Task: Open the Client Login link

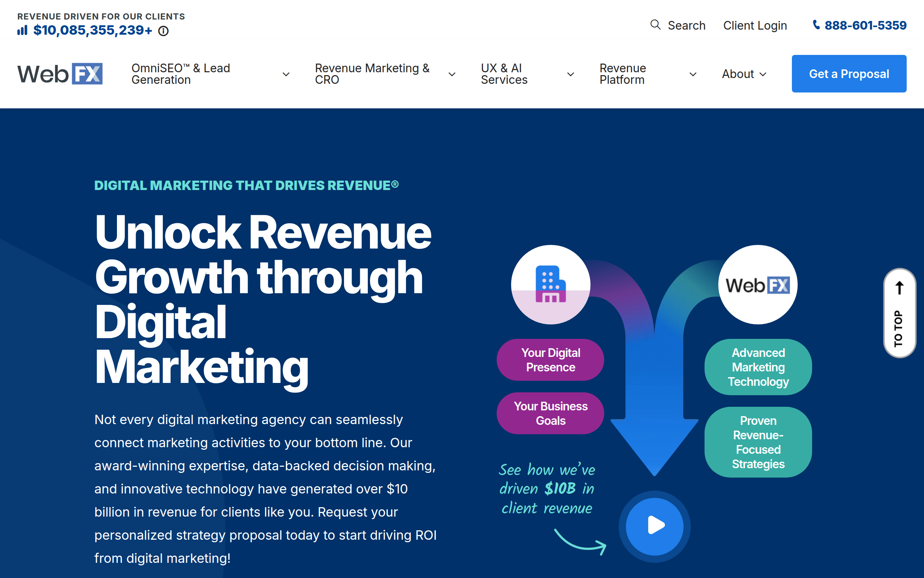Action: click(755, 25)
